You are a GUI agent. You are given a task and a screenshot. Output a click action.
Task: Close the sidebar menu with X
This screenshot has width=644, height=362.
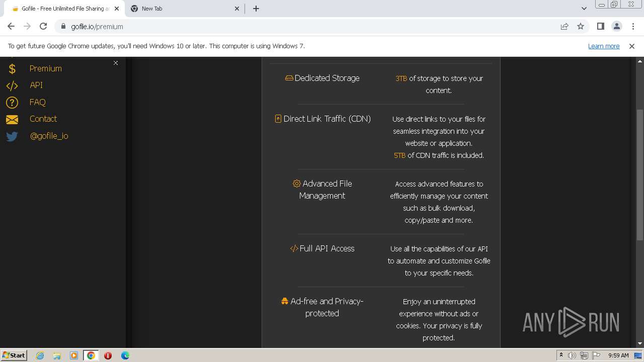click(x=116, y=63)
